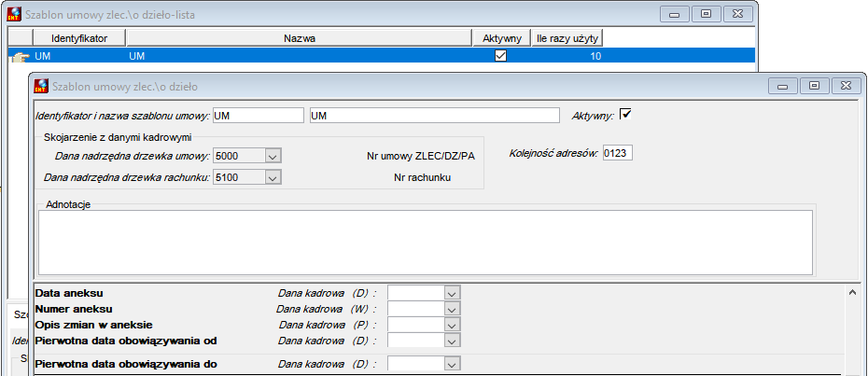Click the value 10 in Ile razy użyty column
Screen dimensions: 868x376
click(595, 56)
